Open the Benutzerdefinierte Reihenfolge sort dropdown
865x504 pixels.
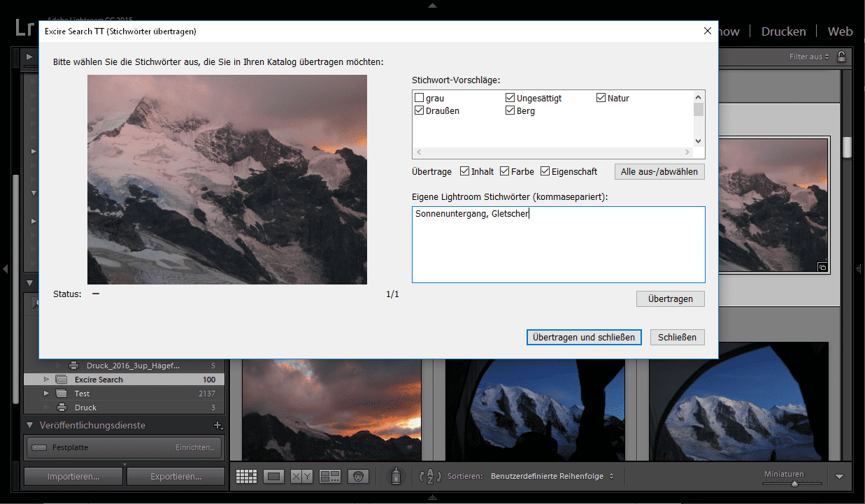[x=552, y=476]
